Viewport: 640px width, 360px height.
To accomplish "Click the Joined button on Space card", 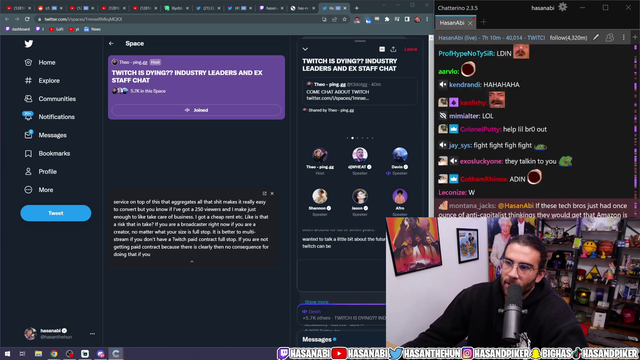I will point(196,110).
